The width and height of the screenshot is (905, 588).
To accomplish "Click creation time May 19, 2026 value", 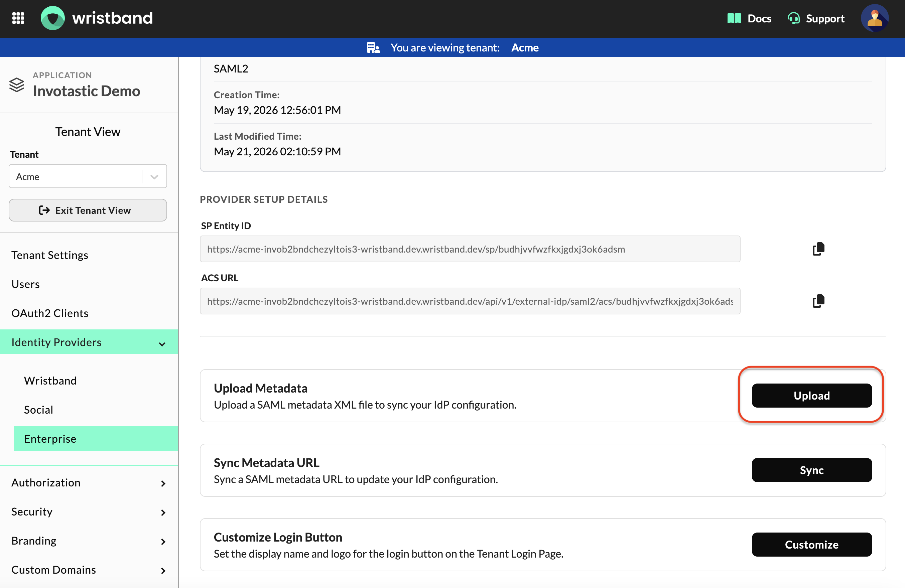I will coord(277,110).
